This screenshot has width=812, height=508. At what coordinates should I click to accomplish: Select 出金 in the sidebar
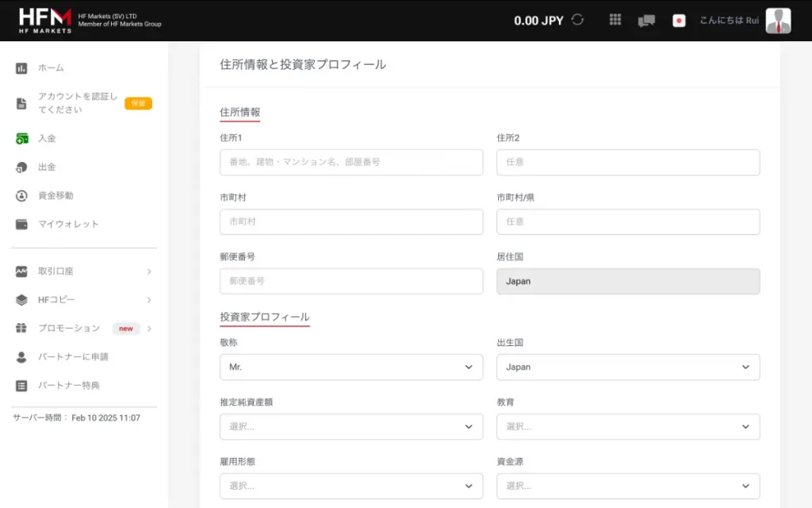[47, 167]
